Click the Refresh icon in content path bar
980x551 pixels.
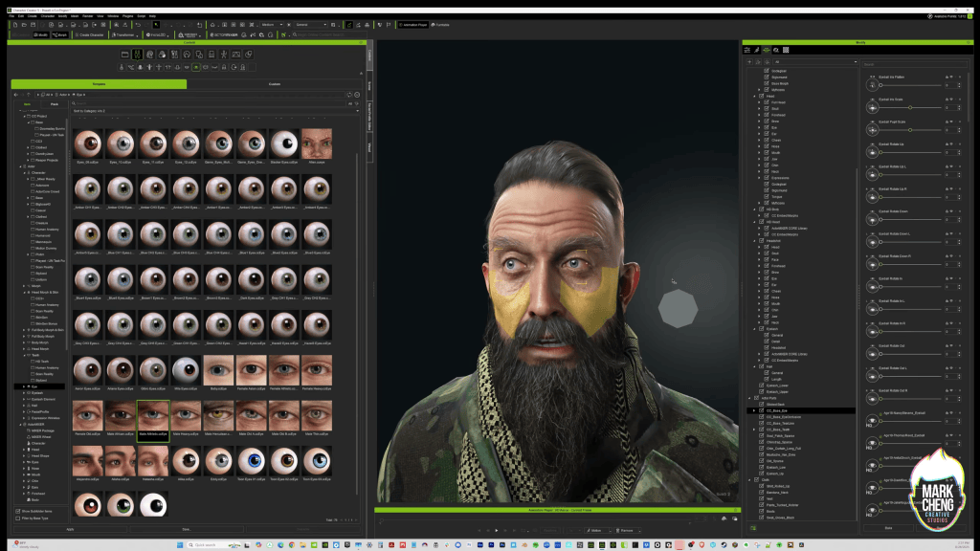pyautogui.click(x=350, y=95)
